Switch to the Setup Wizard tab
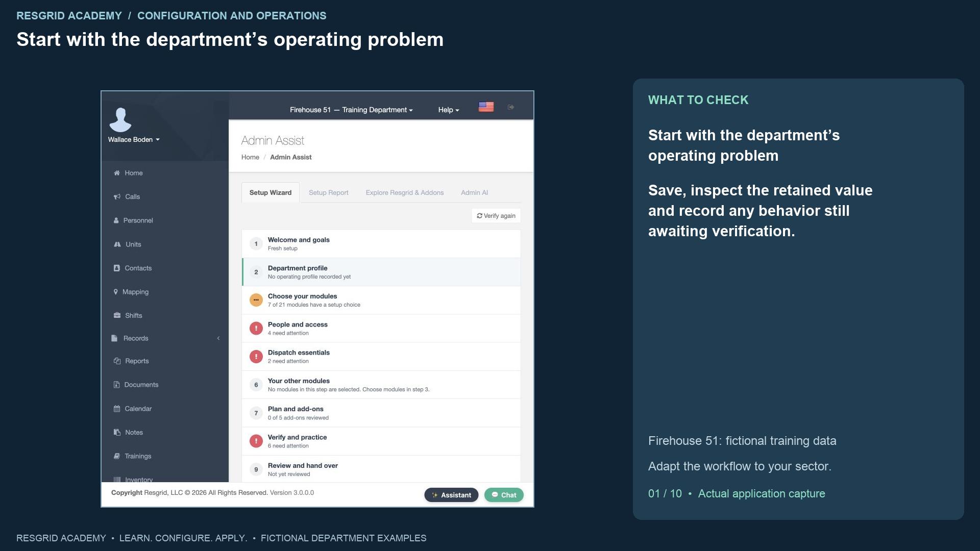This screenshot has width=980, height=551. click(x=271, y=192)
